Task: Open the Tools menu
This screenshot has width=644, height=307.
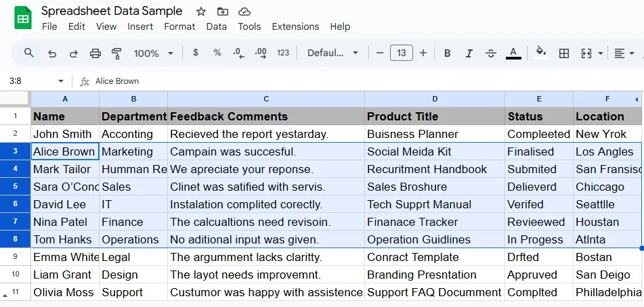Action: tap(249, 26)
